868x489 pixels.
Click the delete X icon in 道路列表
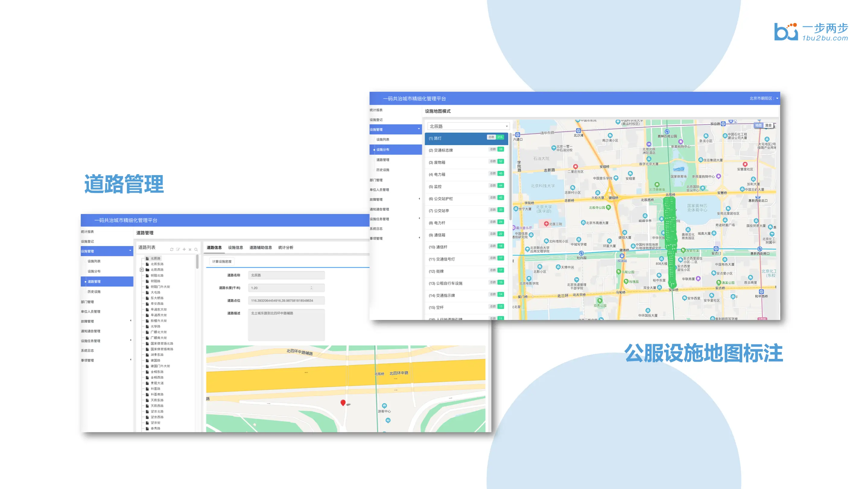(x=190, y=250)
